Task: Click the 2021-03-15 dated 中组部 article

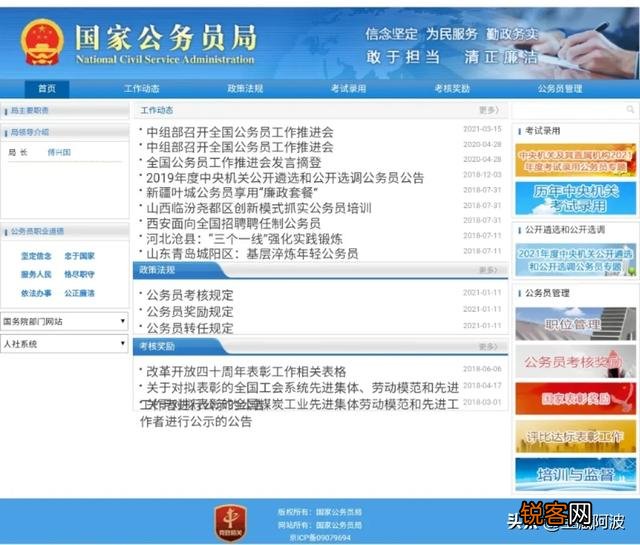Action: pos(240,132)
